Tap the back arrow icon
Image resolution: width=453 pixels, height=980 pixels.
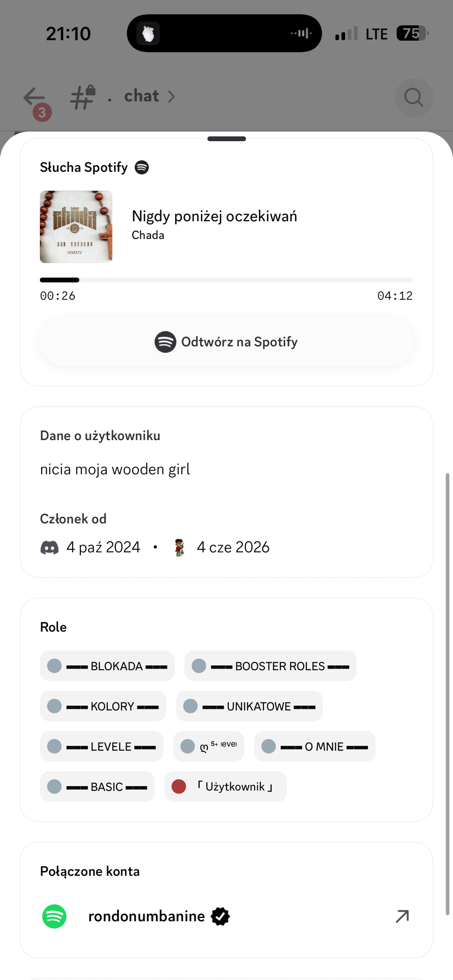[x=34, y=97]
